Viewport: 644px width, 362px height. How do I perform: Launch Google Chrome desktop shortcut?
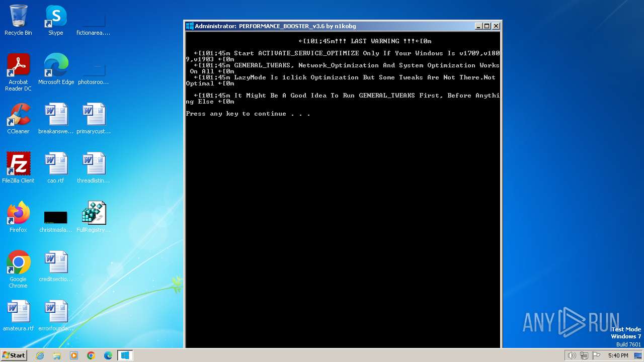(x=18, y=270)
